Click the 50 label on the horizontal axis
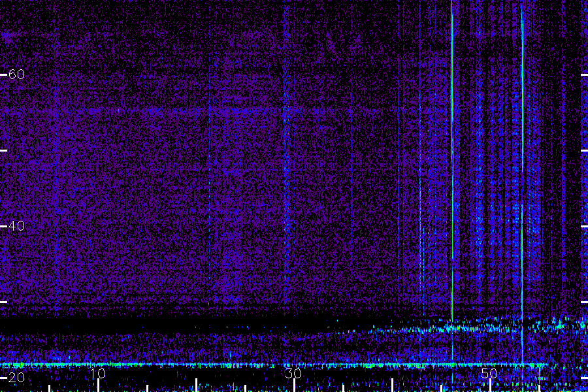 click(489, 374)
